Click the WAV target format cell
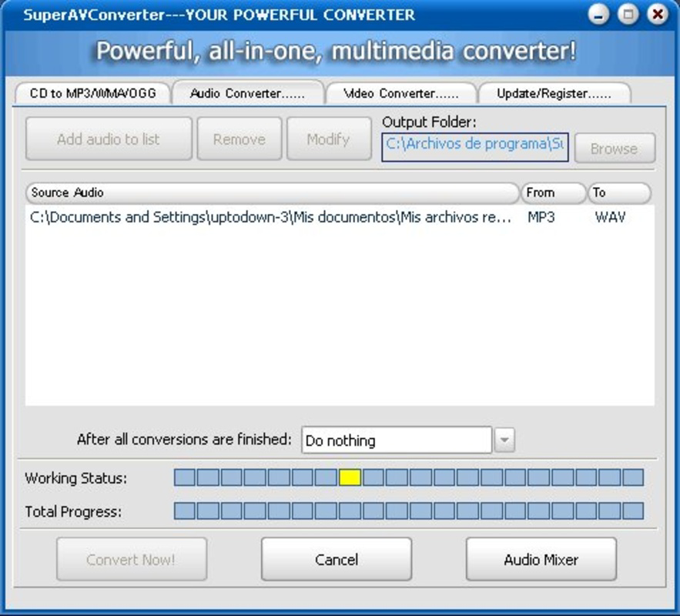 click(610, 217)
